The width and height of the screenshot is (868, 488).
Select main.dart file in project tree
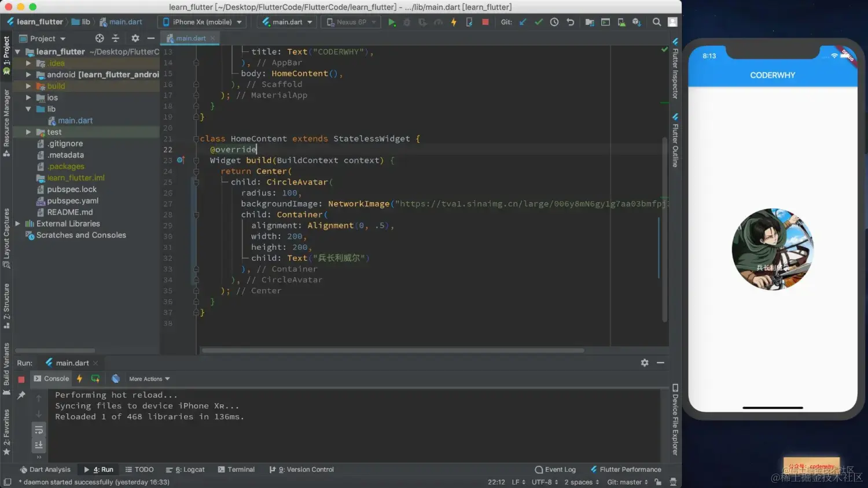(75, 120)
